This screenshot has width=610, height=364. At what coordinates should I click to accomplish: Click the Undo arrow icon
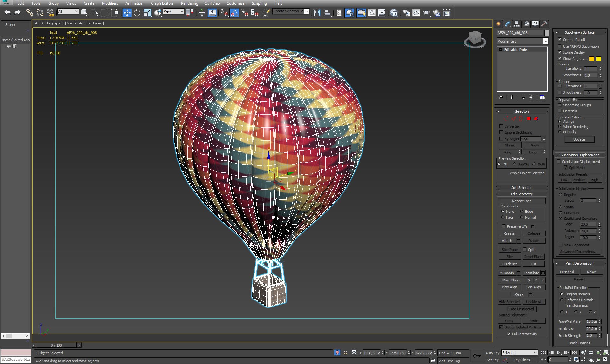coord(8,13)
